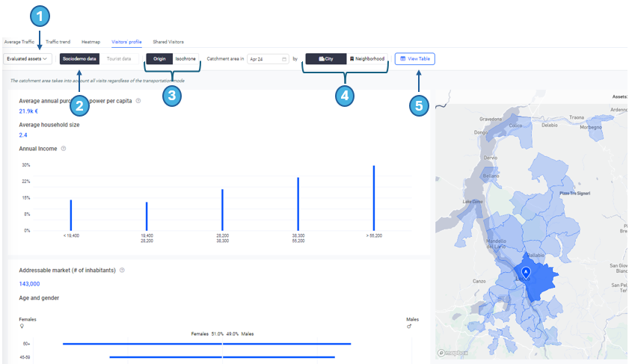Viewport: 629px width, 364px height.
Task: Open the Evaluated assets dropdown
Action: point(27,58)
